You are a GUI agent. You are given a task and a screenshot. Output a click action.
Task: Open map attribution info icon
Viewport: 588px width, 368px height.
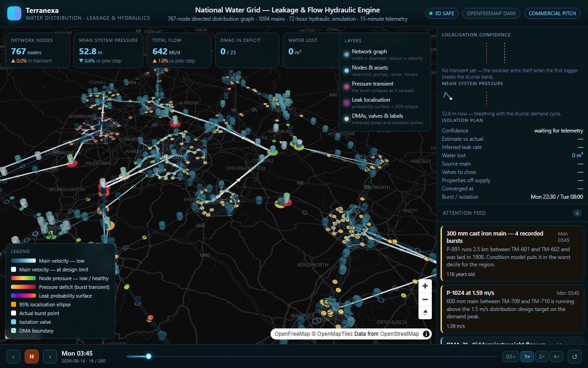click(426, 334)
